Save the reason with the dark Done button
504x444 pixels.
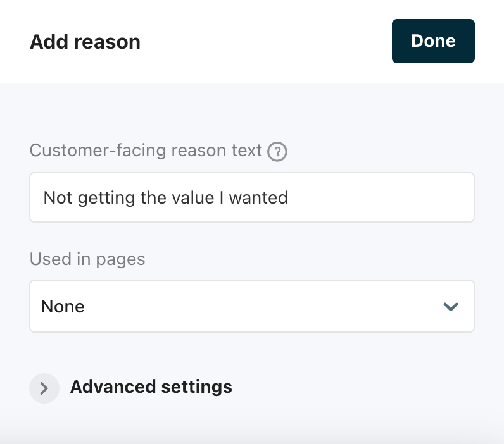pos(433,41)
